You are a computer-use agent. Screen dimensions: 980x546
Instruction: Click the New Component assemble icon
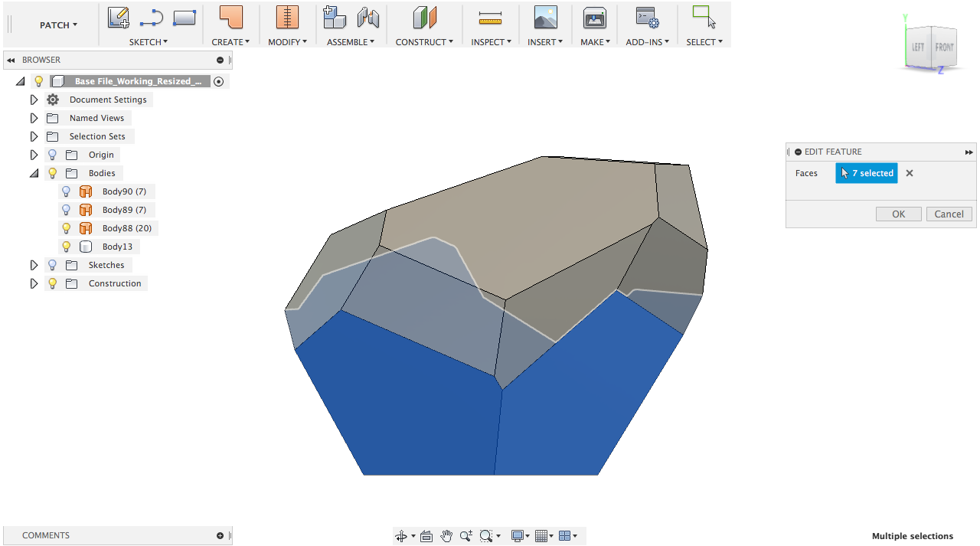point(335,18)
